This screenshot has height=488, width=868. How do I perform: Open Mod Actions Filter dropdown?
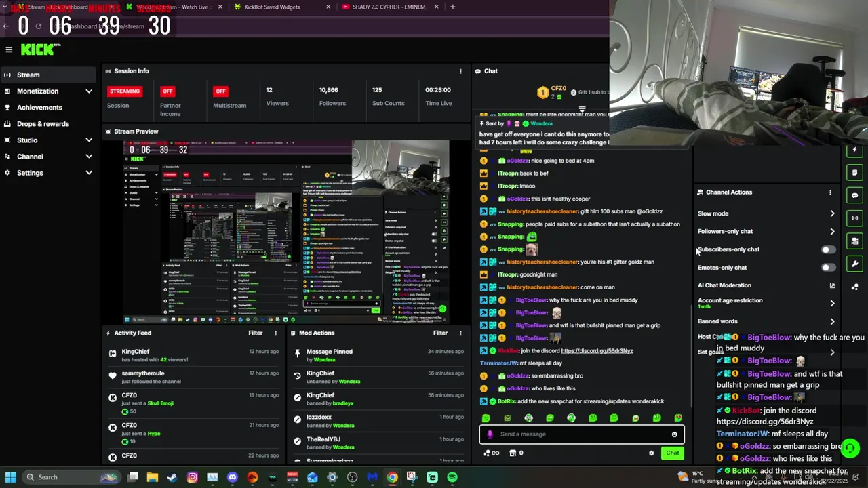(440, 333)
